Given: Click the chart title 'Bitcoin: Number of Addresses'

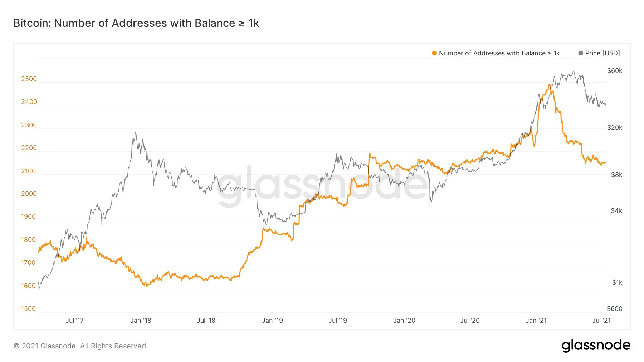Looking at the screenshot, I should pos(136,23).
